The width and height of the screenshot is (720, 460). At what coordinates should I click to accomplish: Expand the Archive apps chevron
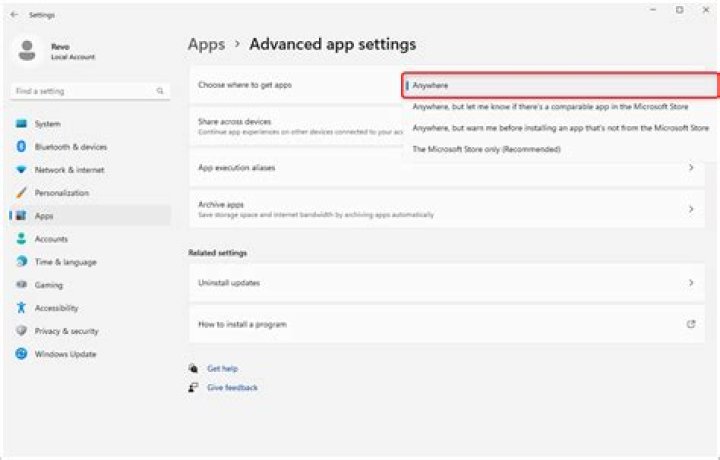click(690, 209)
